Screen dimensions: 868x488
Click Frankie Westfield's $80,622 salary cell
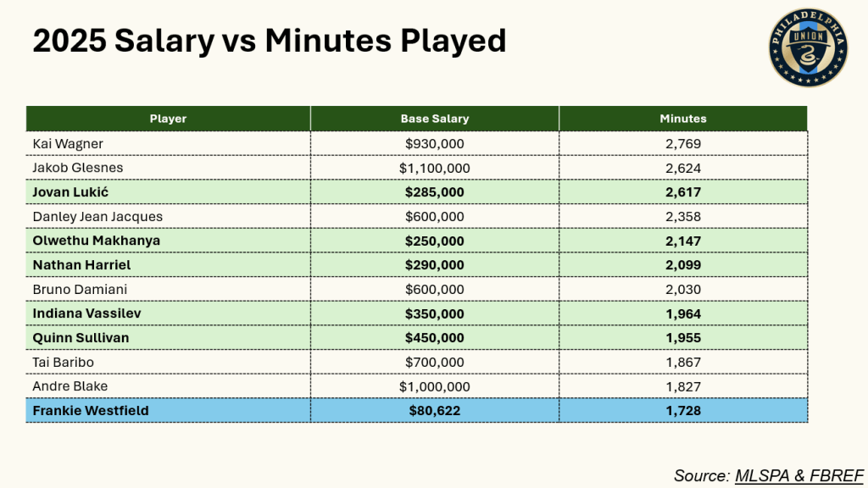pos(434,411)
